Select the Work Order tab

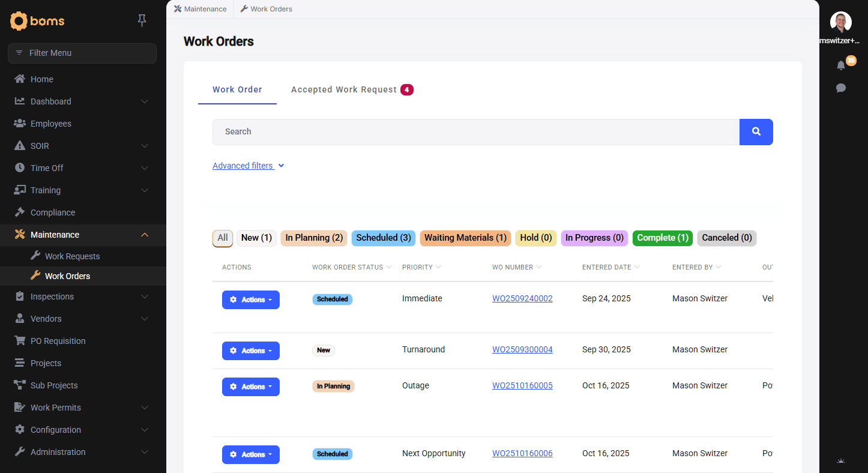point(237,89)
